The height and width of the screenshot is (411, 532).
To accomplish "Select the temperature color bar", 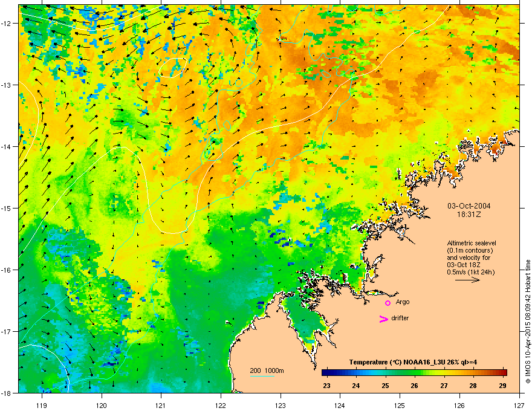I will point(414,372).
